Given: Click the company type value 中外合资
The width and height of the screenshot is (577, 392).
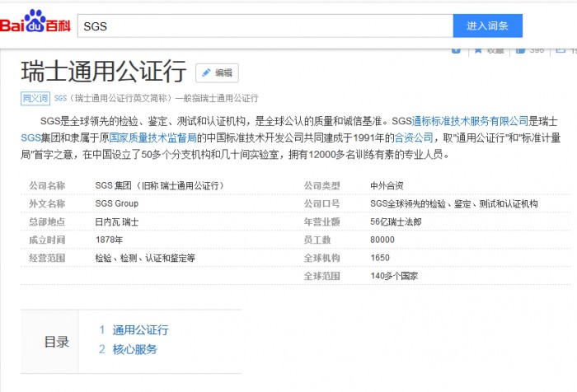Looking at the screenshot, I should click(387, 185).
